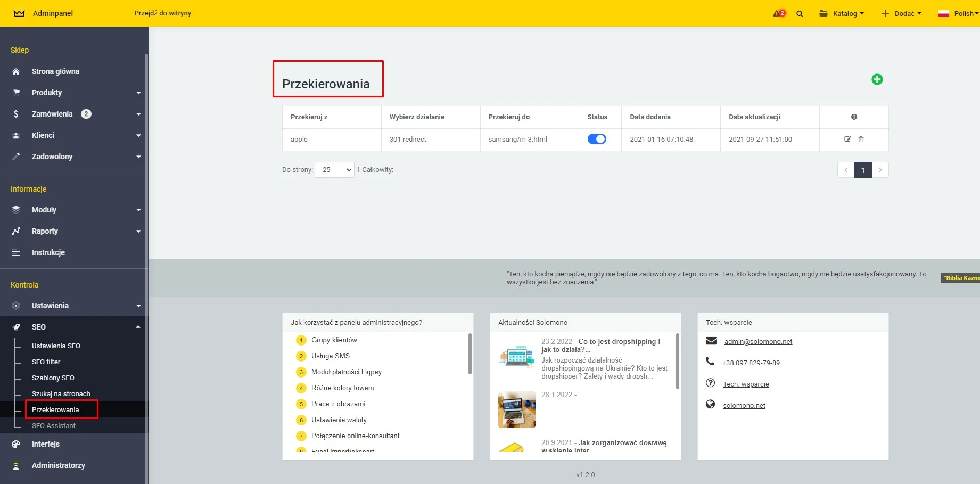
Task: Open the store via Przejdź do witryny link
Action: tap(163, 13)
